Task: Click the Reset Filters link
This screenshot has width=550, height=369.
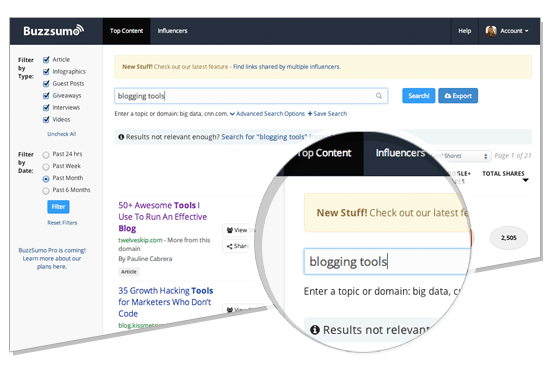Action: click(x=62, y=223)
